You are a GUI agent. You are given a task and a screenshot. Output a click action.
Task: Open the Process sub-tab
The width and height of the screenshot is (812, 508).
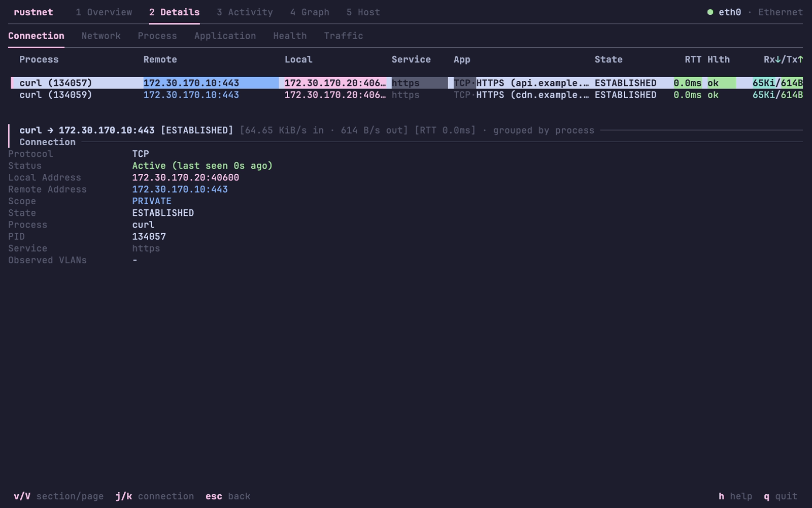157,36
